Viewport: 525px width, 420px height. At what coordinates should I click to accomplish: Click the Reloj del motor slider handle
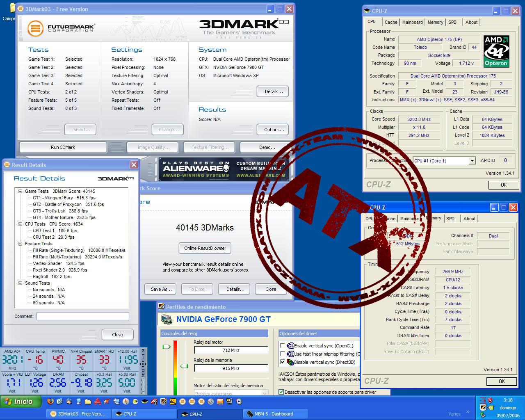click(x=166, y=347)
